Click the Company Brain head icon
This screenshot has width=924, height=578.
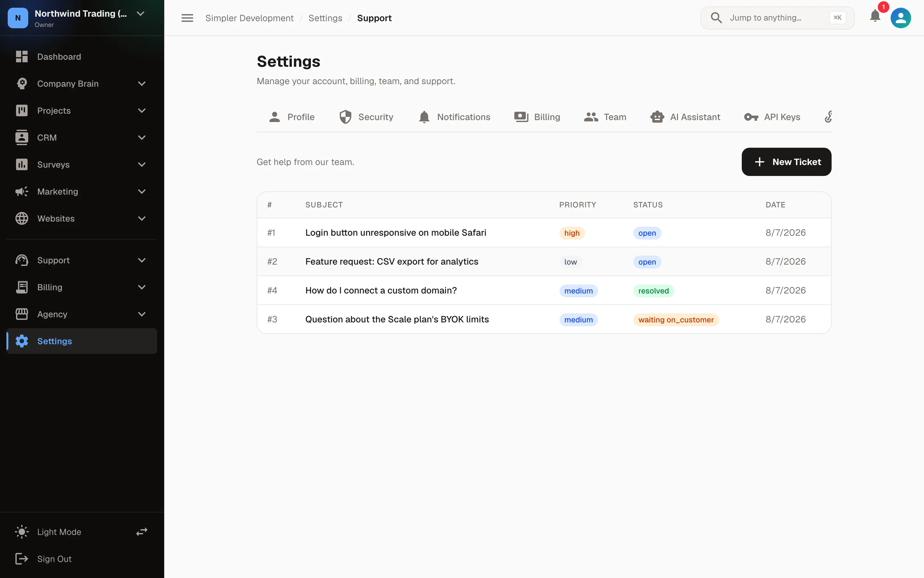(x=22, y=83)
